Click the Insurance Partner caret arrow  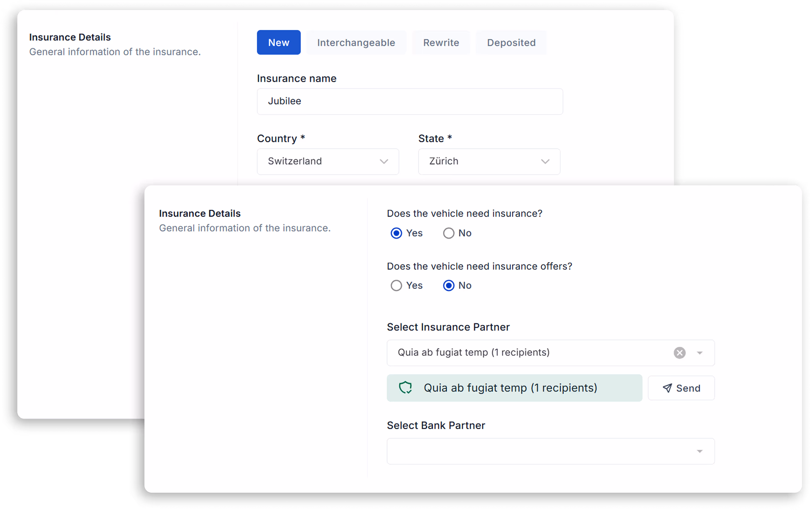coord(699,353)
